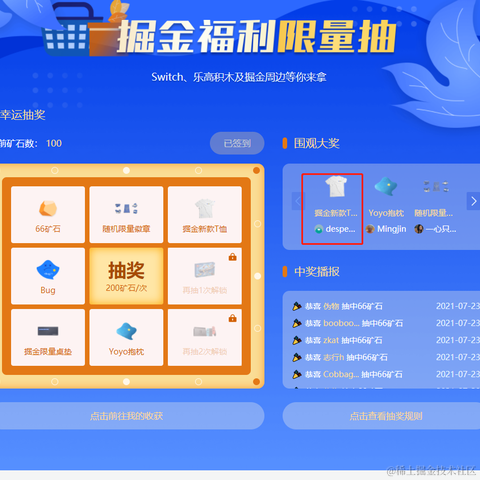Click the lock icon on 再抽2次解锁 tile
Image resolution: width=480 pixels, height=480 pixels.
coord(233,318)
